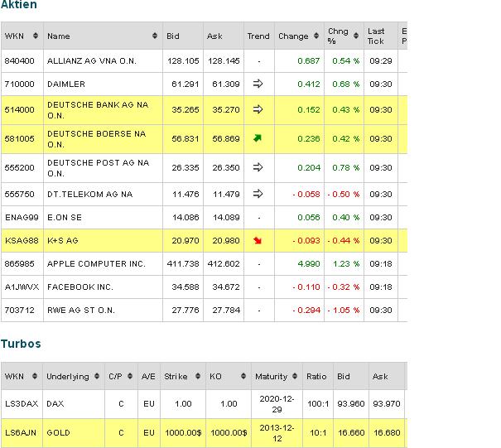
Task: Click Allianz bid price 128.105
Action: [183, 60]
